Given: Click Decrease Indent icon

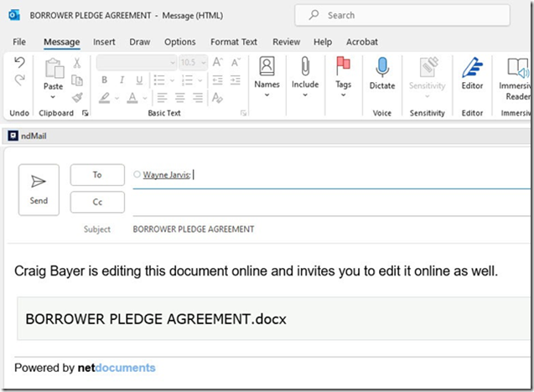Looking at the screenshot, I should (x=217, y=80).
